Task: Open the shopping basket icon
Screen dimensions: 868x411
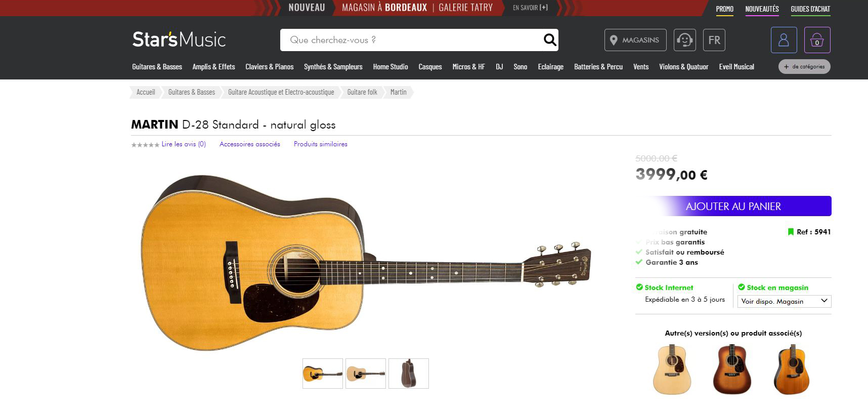Action: pyautogui.click(x=817, y=40)
